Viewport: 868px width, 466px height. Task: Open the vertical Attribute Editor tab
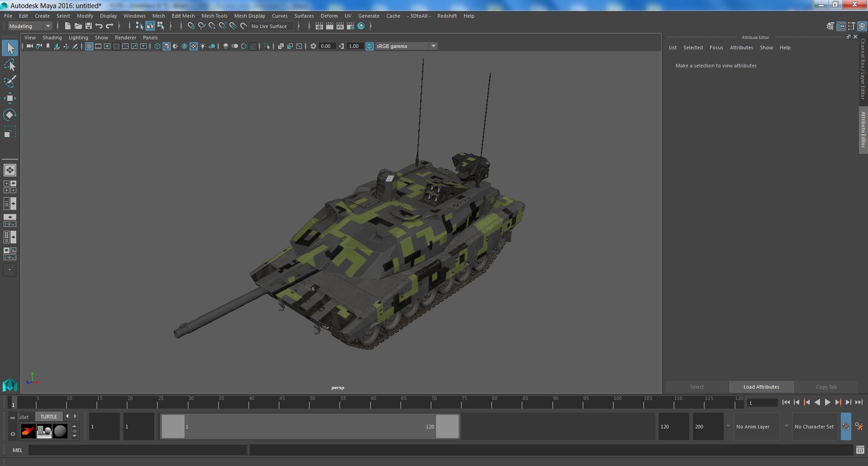[863, 130]
